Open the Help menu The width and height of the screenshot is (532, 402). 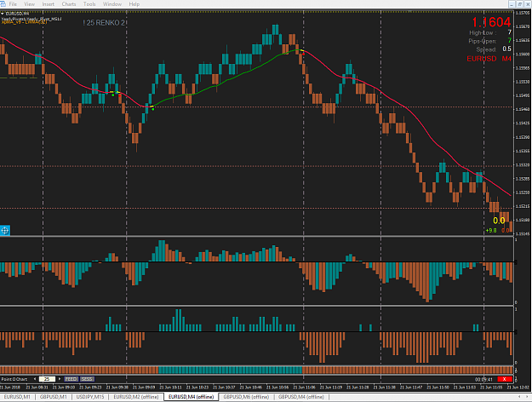pos(134,4)
